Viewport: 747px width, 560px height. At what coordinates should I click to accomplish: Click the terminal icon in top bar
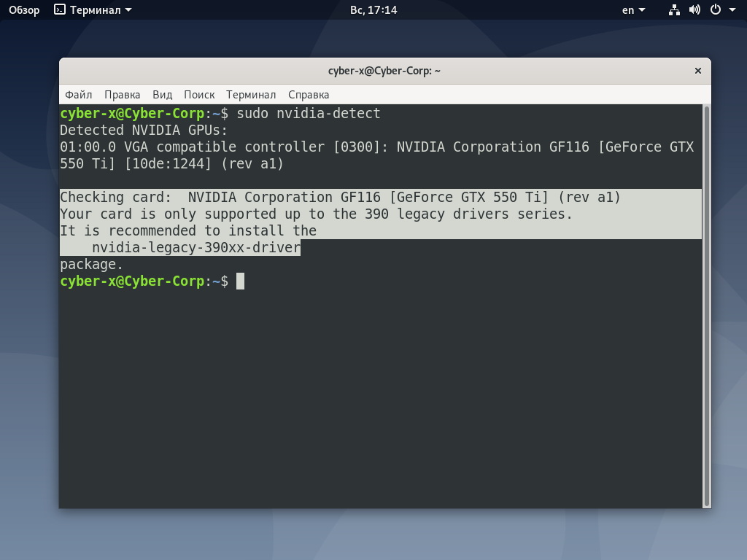coord(60,9)
